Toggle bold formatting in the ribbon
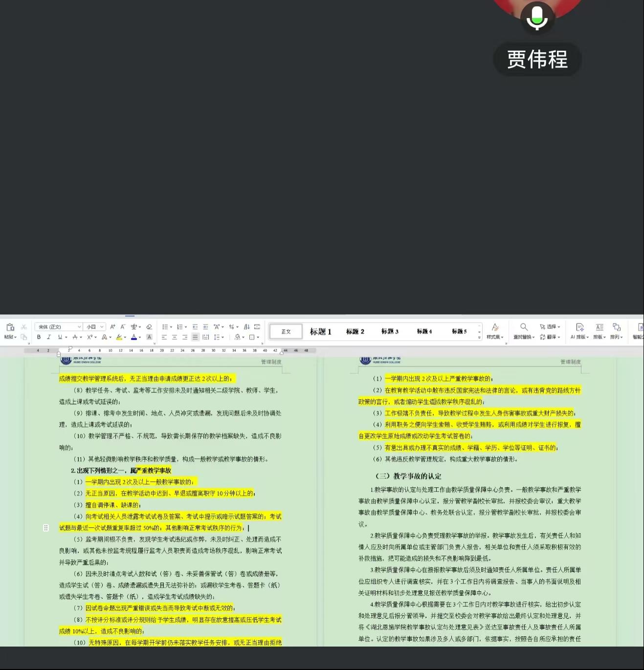Image resolution: width=644 pixels, height=670 pixels. pyautogui.click(x=39, y=337)
